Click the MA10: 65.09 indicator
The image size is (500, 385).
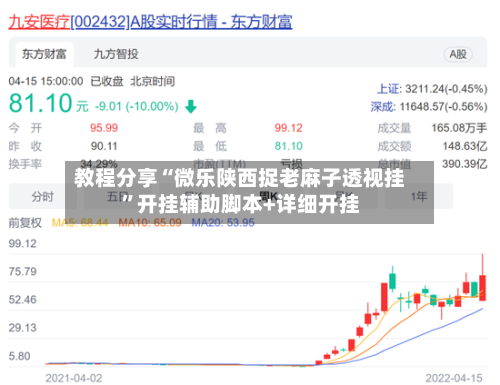(x=150, y=223)
